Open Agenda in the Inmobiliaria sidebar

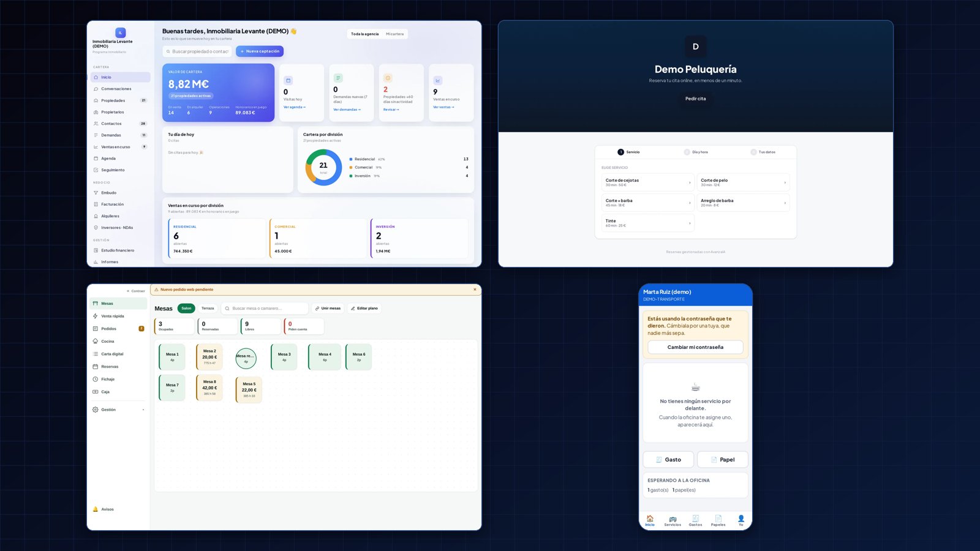[120, 159]
